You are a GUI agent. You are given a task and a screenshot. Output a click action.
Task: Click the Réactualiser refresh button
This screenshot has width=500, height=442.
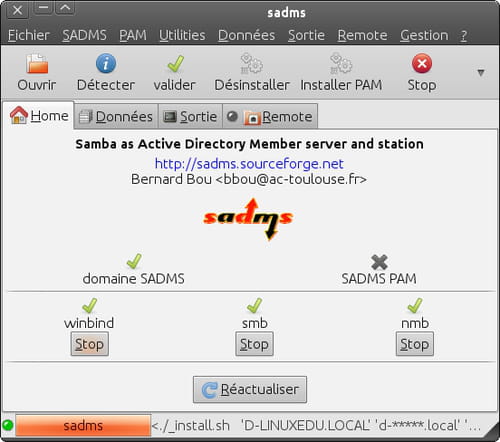[x=250, y=389]
